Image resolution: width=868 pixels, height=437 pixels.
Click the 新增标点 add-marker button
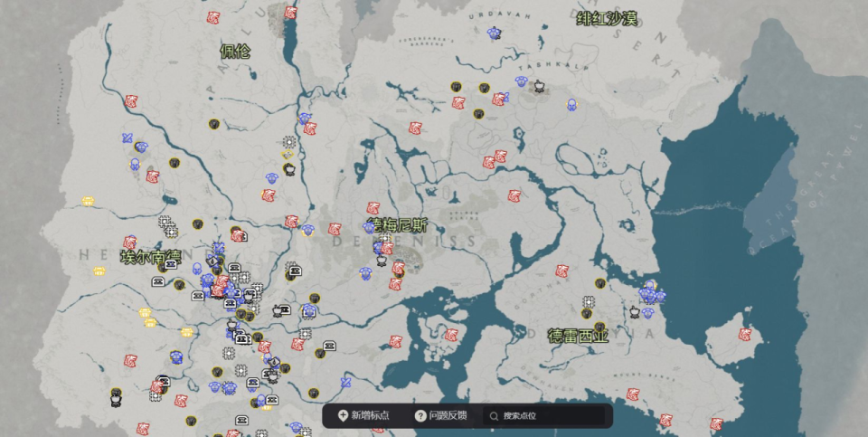coord(363,415)
